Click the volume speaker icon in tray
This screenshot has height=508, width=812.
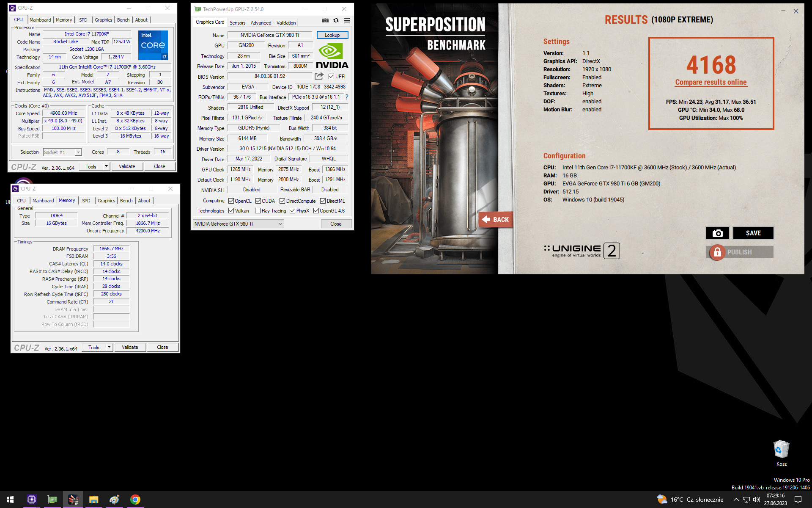coord(757,500)
